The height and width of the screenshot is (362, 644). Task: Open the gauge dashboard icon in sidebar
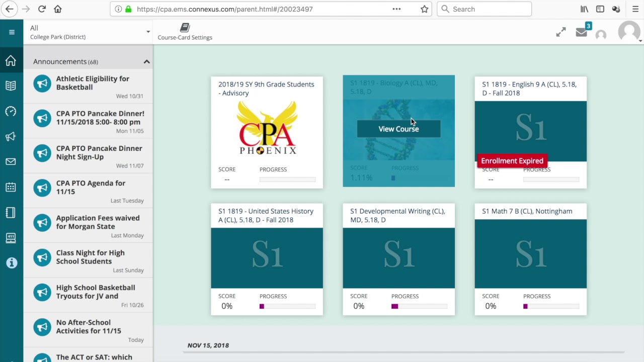click(x=11, y=111)
